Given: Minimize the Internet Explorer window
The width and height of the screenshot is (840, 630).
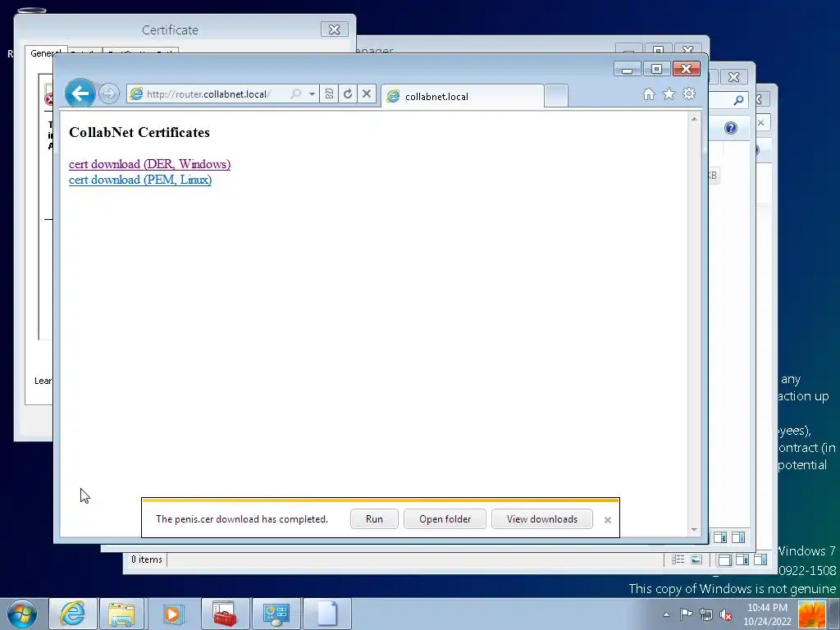Looking at the screenshot, I should [x=628, y=69].
